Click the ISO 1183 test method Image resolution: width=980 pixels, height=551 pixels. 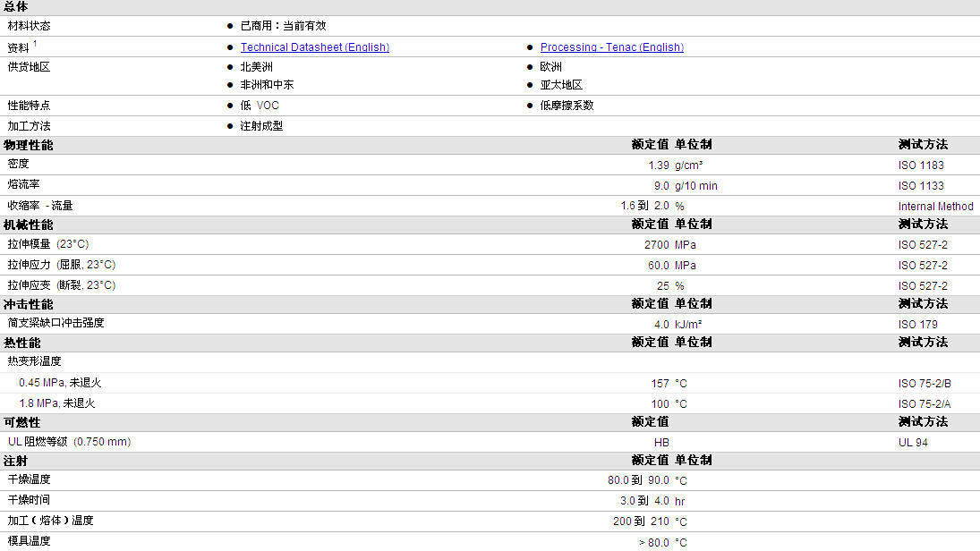921,165
